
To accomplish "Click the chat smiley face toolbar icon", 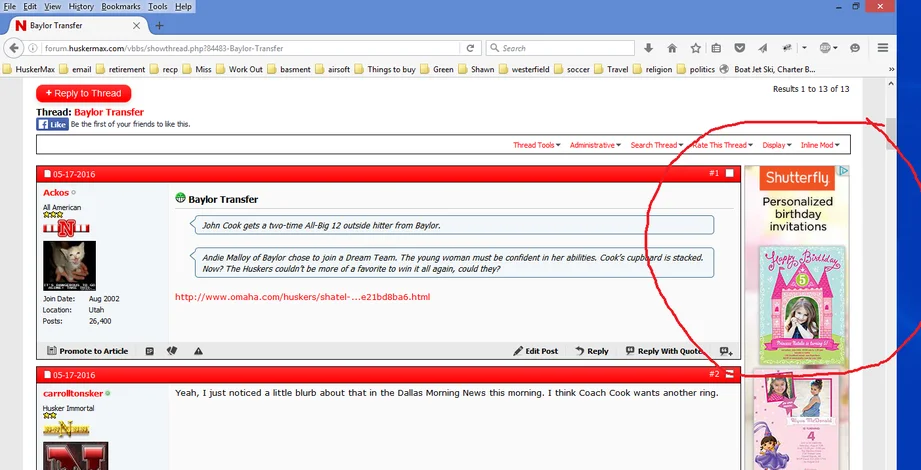I will click(x=855, y=48).
